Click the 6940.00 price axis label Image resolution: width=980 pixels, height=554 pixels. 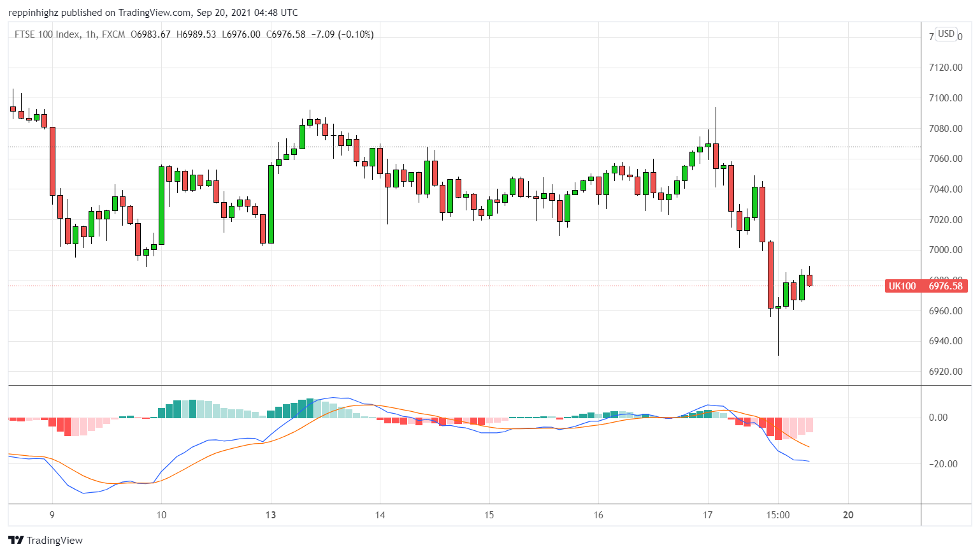pyautogui.click(x=946, y=341)
